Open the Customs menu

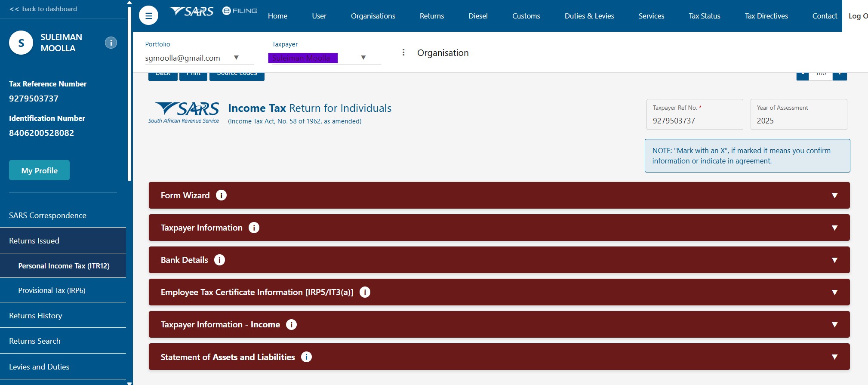tap(526, 16)
